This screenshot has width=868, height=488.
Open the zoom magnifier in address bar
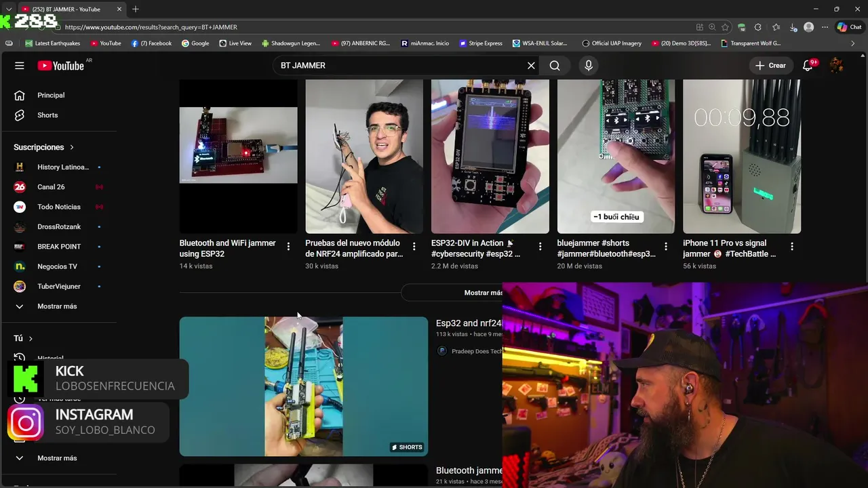coord(712,27)
